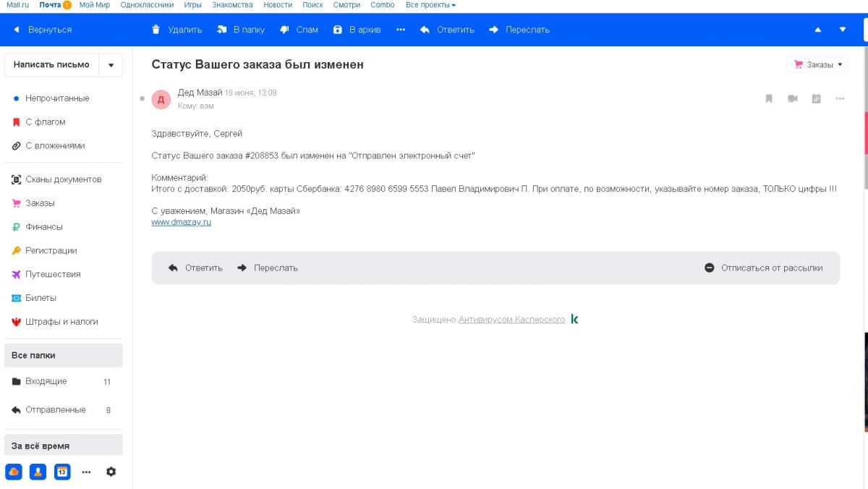Expand the arrow next to Написать письмо
Screen dimensions: 868x489
[x=111, y=65]
